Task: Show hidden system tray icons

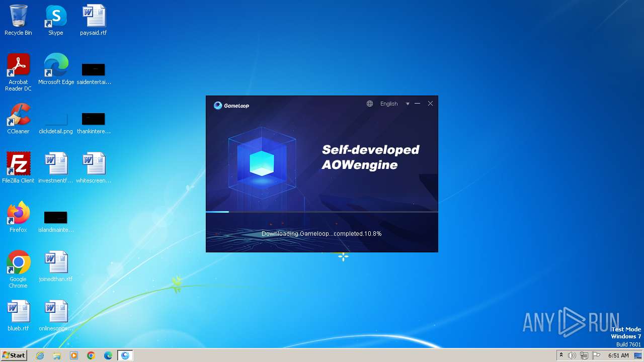Action: tap(561, 355)
